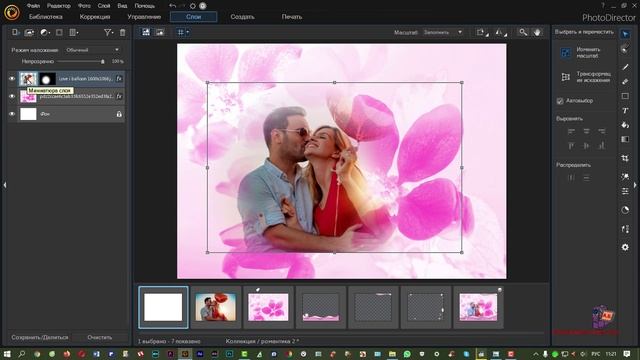Switch to filmstrip-and-viewer display mode
Image resolution: width=640 pixels, height=360 pixels.
pos(146,32)
